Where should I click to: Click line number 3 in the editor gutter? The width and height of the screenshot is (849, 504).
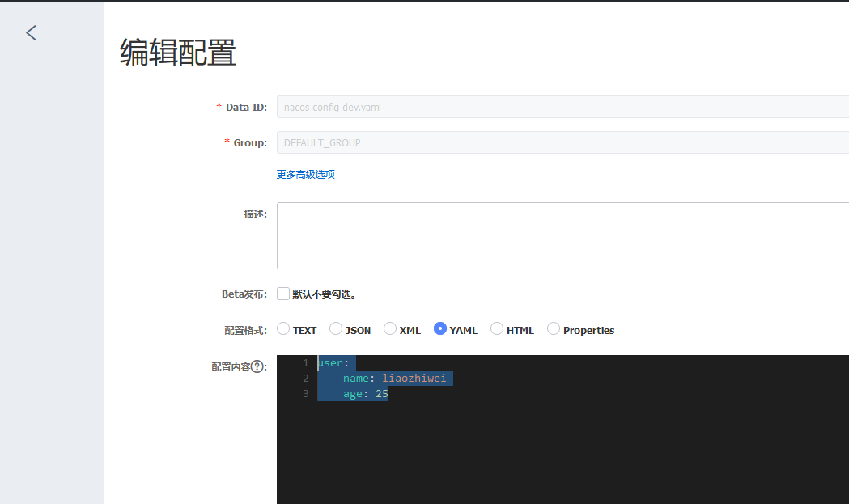click(x=306, y=393)
